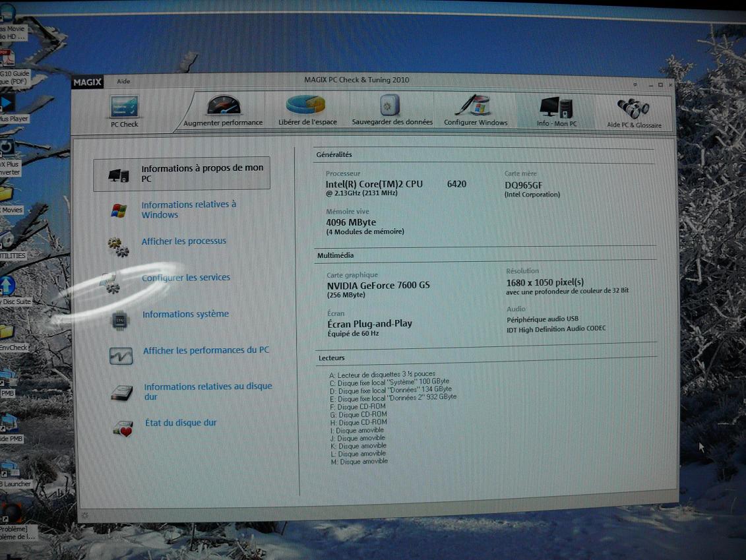Viewport: 746px width, 560px height.
Task: Click the EnvCheck desktop folder icon
Action: (7, 331)
